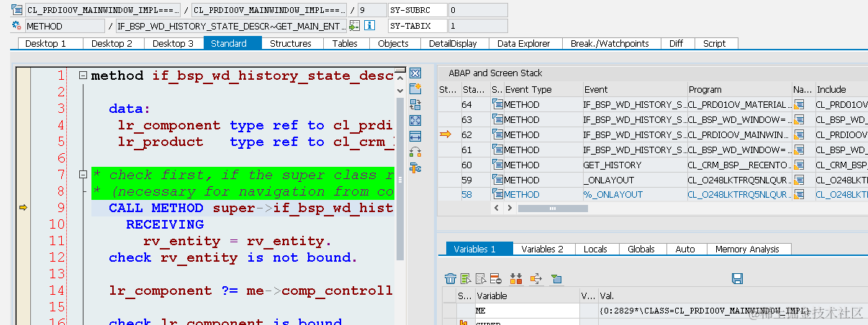Viewport: 868px width, 325px height.
Task: Click the ME variable name cell
Action: [526, 311]
